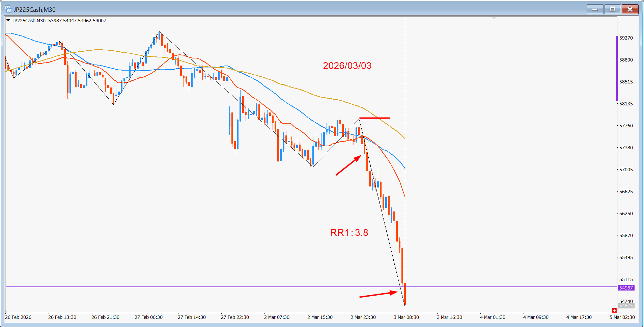This screenshot has height=327, width=644.
Task: Select the red horizontal stop-level line
Action: click(374, 118)
